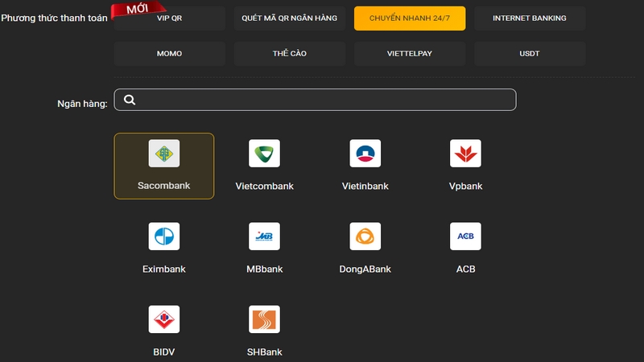Choose the MOMO payment option
Viewport: 644px width, 362px height.
point(169,54)
